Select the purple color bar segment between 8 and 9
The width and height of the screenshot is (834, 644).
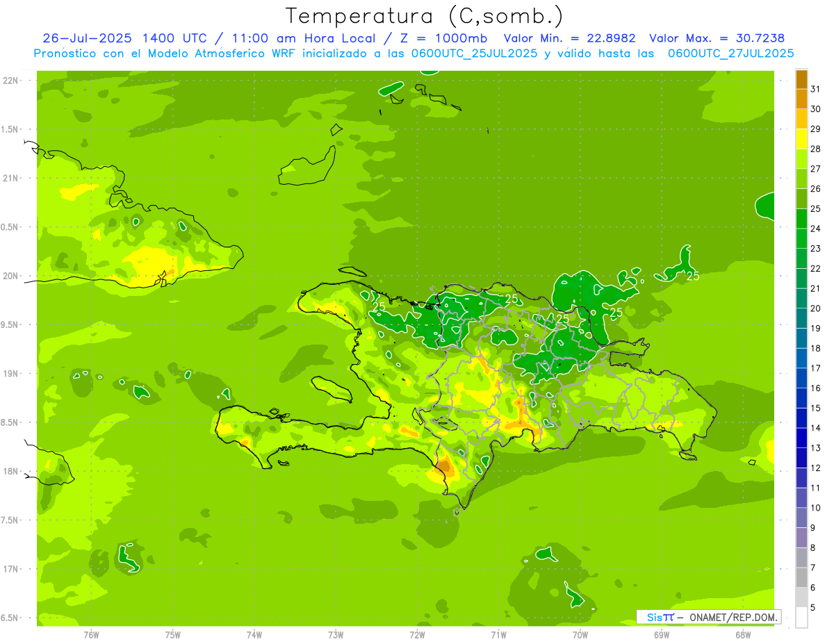pyautogui.click(x=801, y=538)
